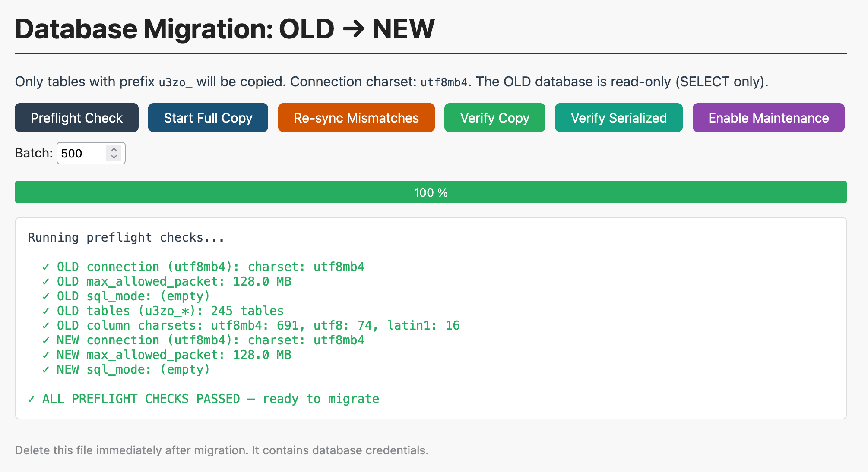Launch Verify Serialized check
The width and height of the screenshot is (868, 472).
click(x=618, y=118)
